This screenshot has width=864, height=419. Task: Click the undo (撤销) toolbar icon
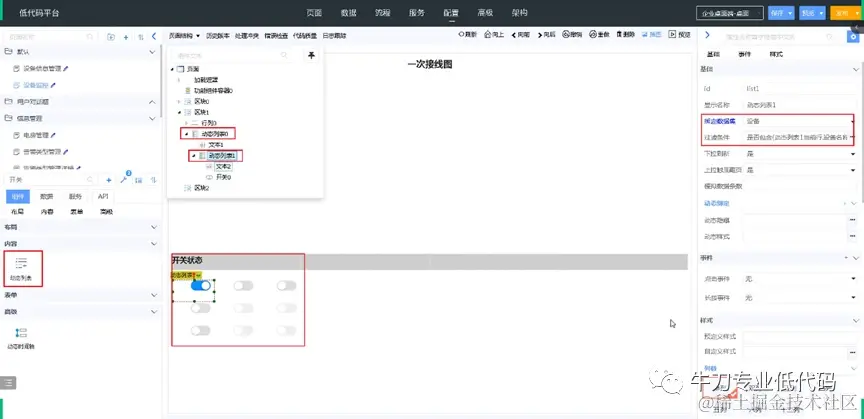(565, 34)
